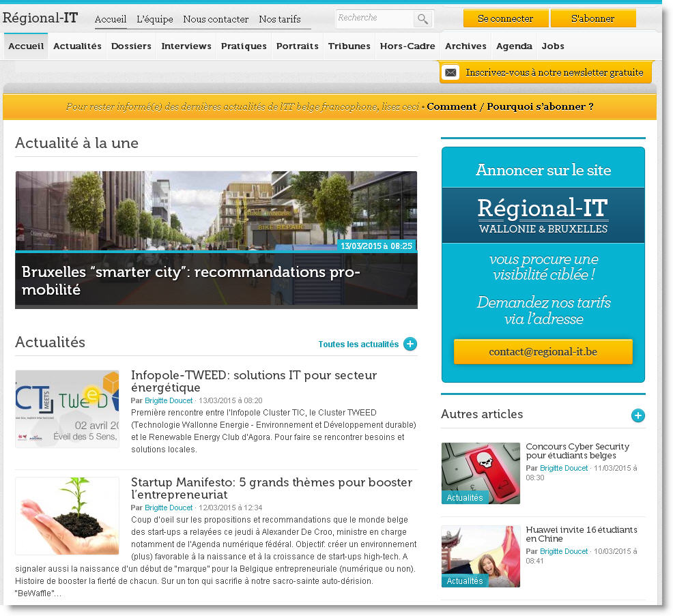
Task: Open all news via the plus icon beside 'Toutes les actualités'
Action: click(410, 344)
